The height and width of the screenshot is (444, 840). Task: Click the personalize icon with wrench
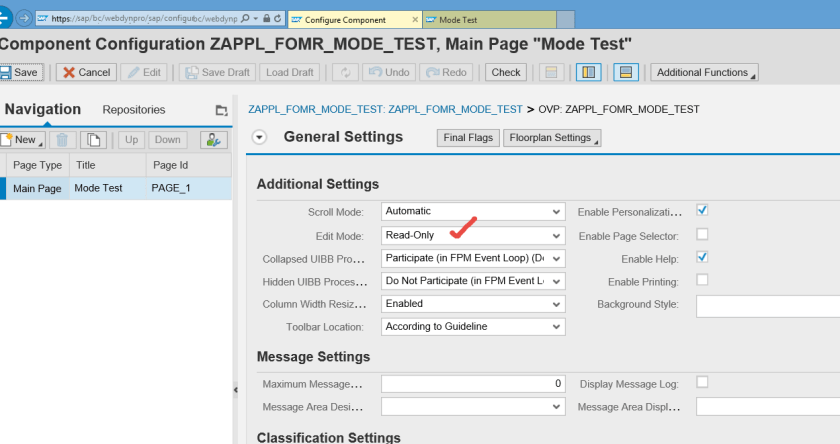click(214, 140)
